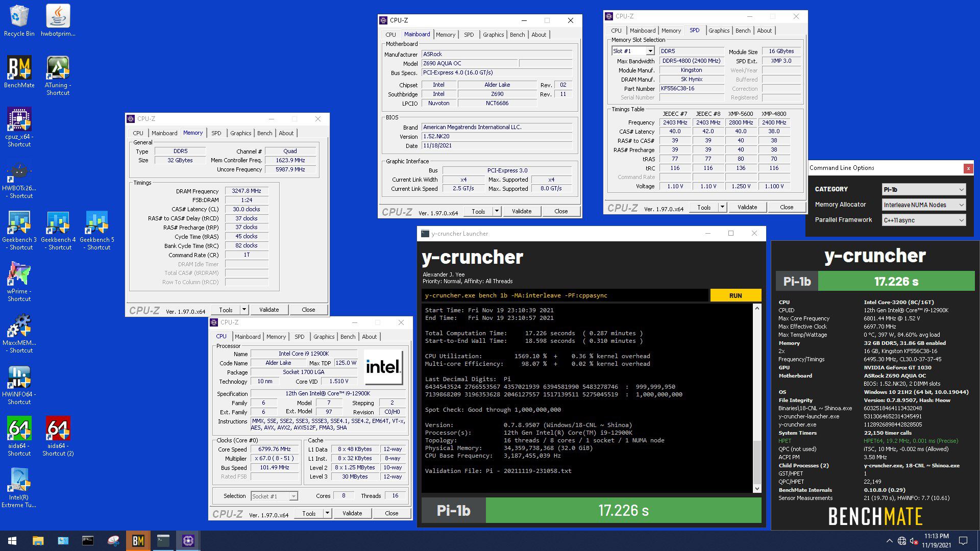
Task: Click the green Pi-1b 17.226 s result bar
Action: tap(623, 510)
